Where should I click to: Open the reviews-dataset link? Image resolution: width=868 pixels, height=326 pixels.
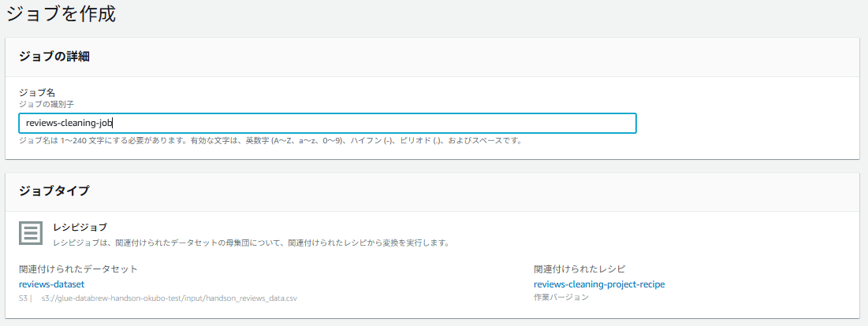tap(51, 284)
